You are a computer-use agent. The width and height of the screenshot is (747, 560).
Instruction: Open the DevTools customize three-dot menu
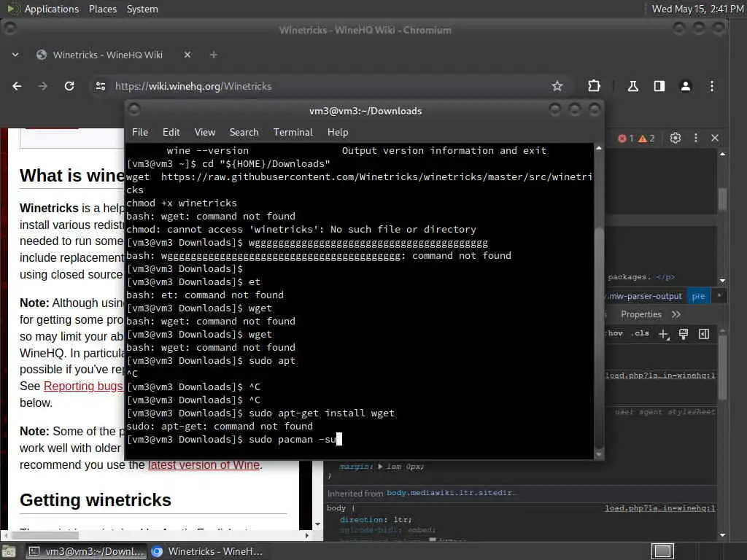click(x=695, y=138)
